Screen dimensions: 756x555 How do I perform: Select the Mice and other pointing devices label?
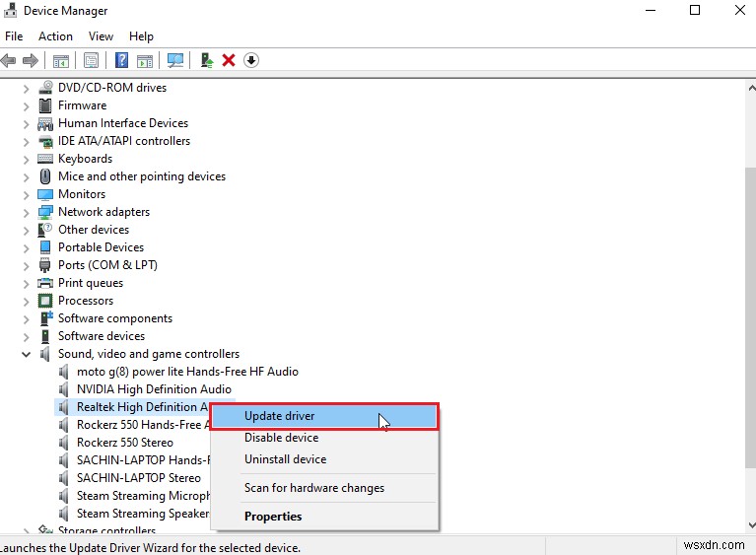click(x=142, y=176)
